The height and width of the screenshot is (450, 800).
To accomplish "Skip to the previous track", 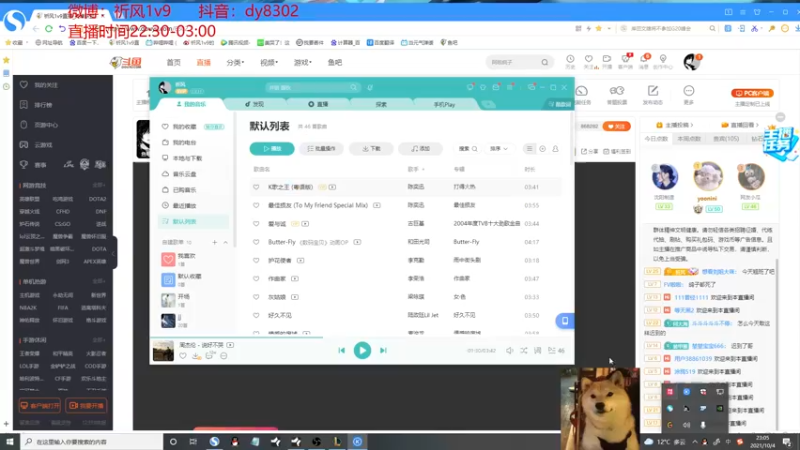I will point(341,351).
